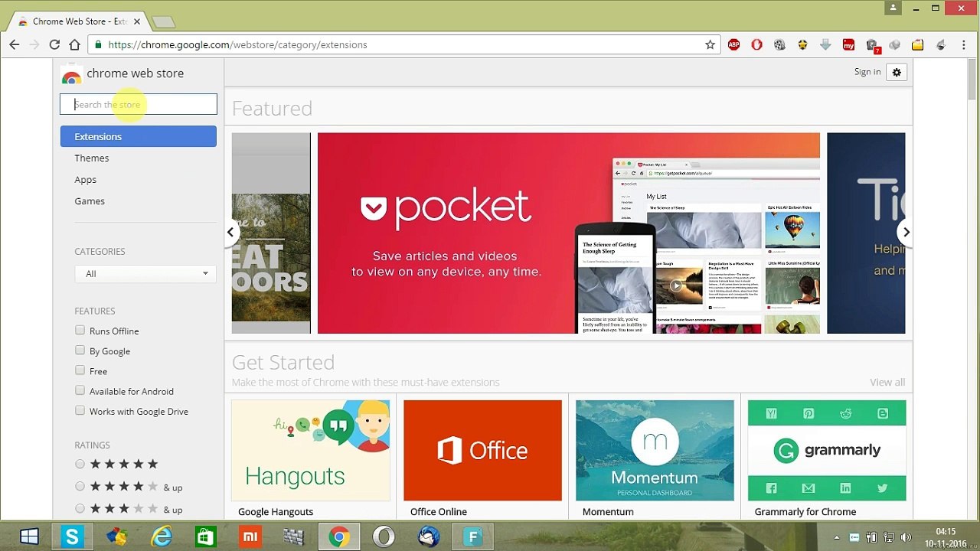Image resolution: width=980 pixels, height=551 pixels.
Task: Open the Momentum extension thumbnail
Action: pos(655,450)
